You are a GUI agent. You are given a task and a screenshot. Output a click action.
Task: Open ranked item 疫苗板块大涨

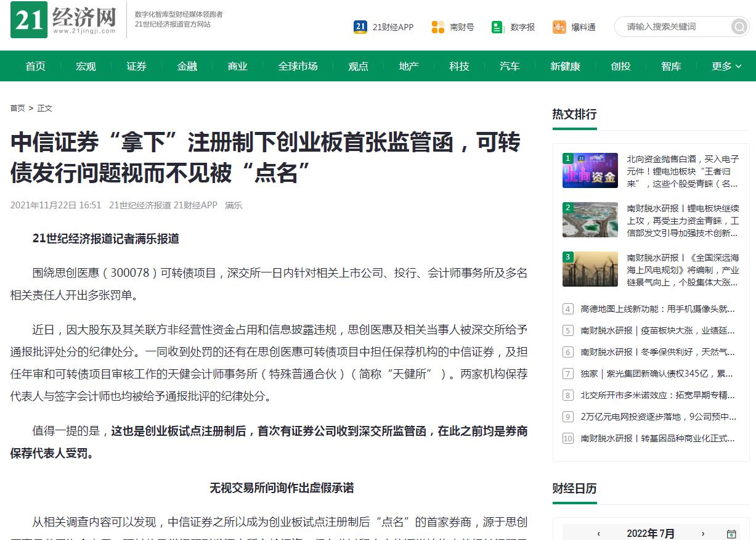click(658, 330)
